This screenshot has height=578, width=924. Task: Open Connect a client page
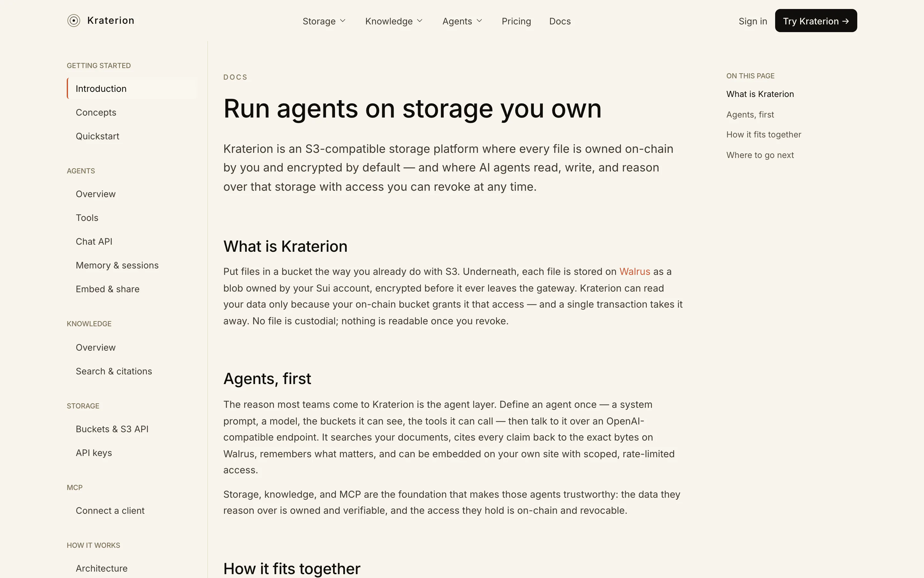click(110, 510)
